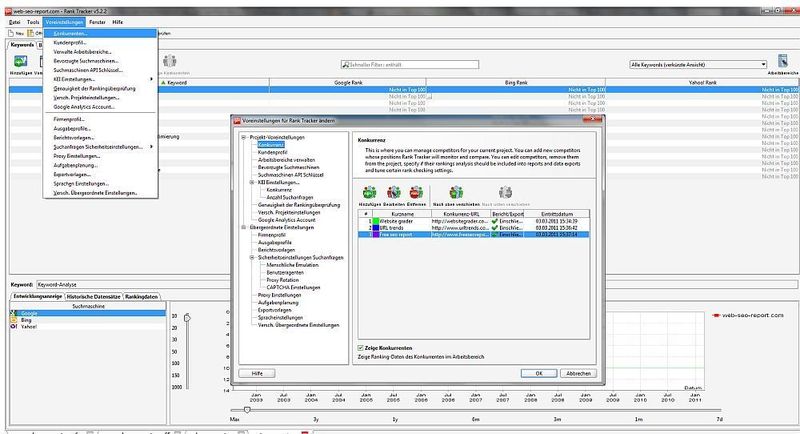Screen dimensions: 800x434
Task: Switch to the Entwicklungsanzeige tab
Action: [x=37, y=296]
